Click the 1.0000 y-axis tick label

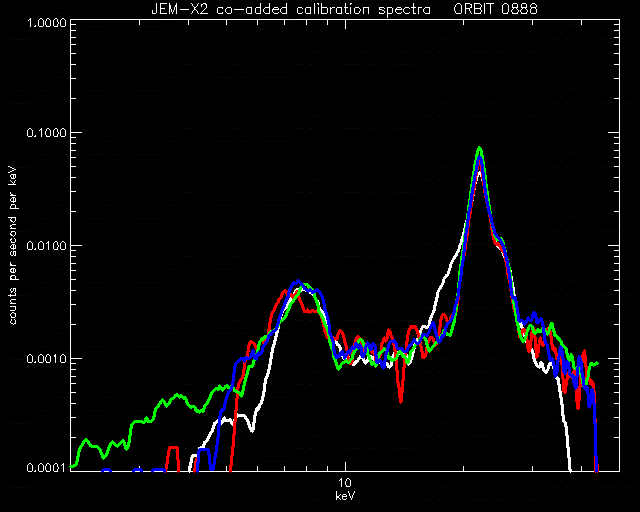point(46,22)
